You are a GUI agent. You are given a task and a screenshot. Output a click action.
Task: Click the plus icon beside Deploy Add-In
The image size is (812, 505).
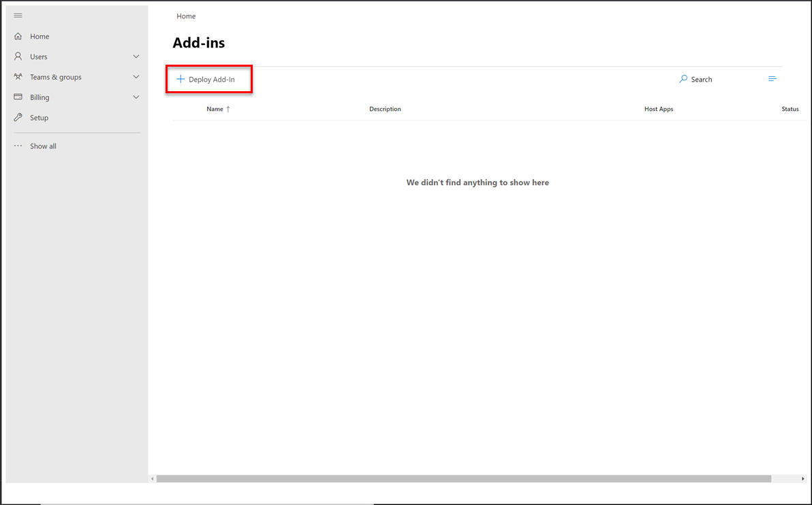[x=181, y=79]
